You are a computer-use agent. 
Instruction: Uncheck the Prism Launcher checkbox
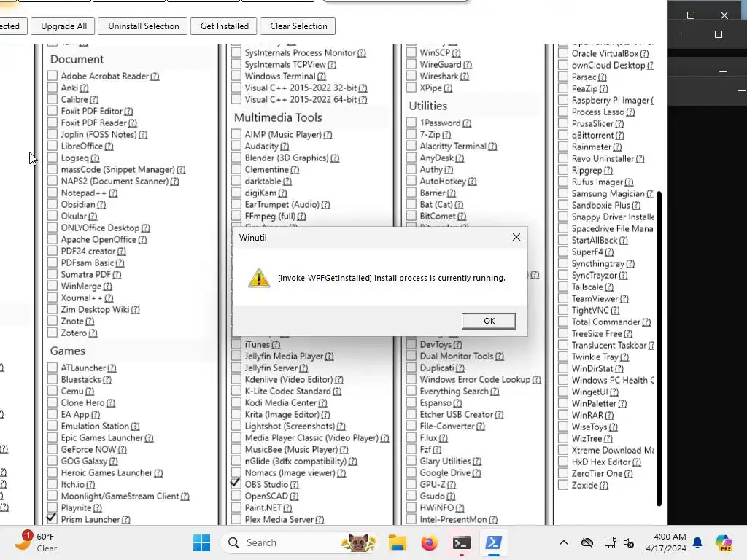[53, 519]
